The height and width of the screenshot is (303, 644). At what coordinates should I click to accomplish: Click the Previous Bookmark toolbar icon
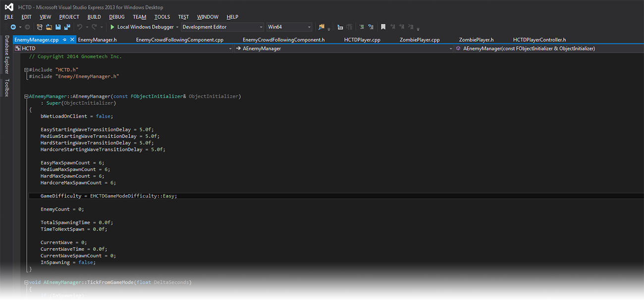click(x=393, y=27)
